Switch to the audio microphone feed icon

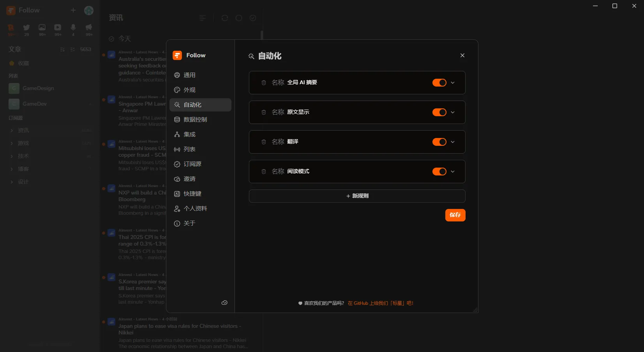pyautogui.click(x=73, y=27)
